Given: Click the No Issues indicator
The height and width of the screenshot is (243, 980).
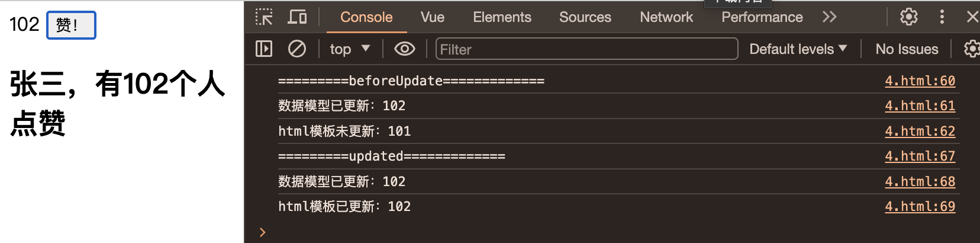Looking at the screenshot, I should (907, 49).
